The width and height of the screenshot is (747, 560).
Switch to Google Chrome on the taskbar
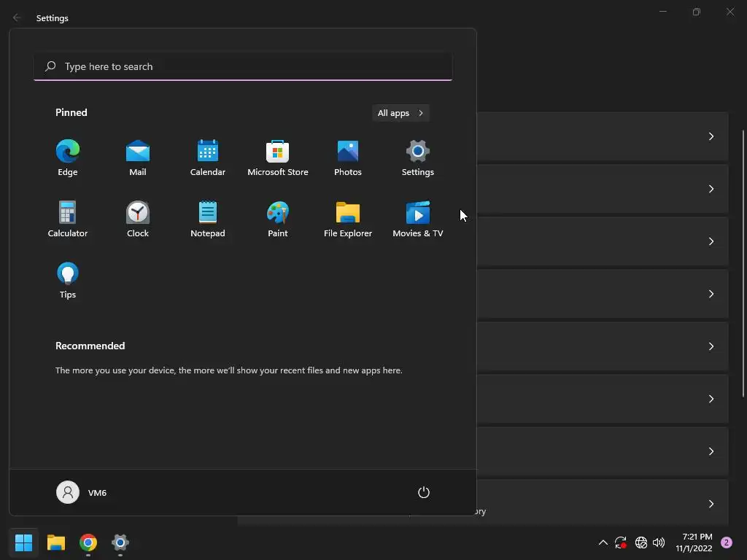pos(88,542)
